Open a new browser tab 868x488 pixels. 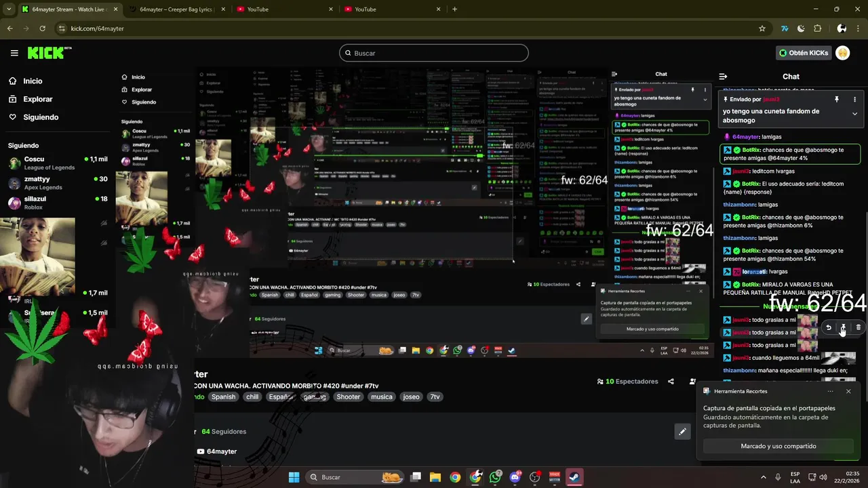click(x=454, y=9)
